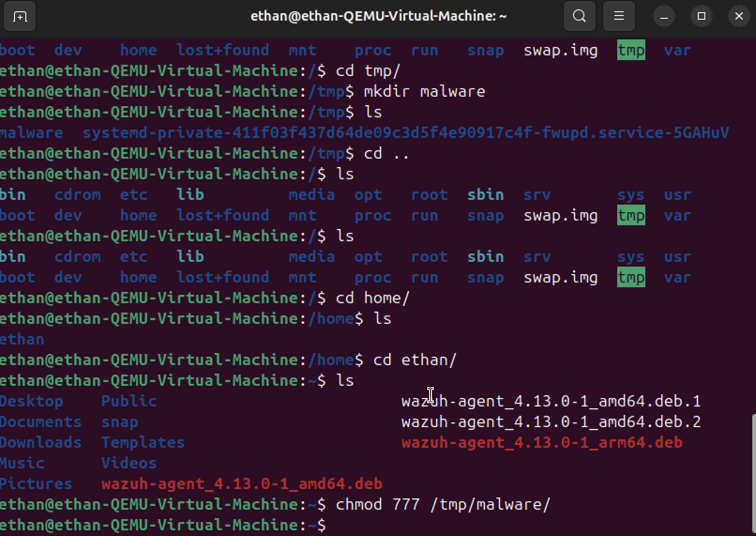
Task: Click the Downloads directory in the listing
Action: coord(41,443)
